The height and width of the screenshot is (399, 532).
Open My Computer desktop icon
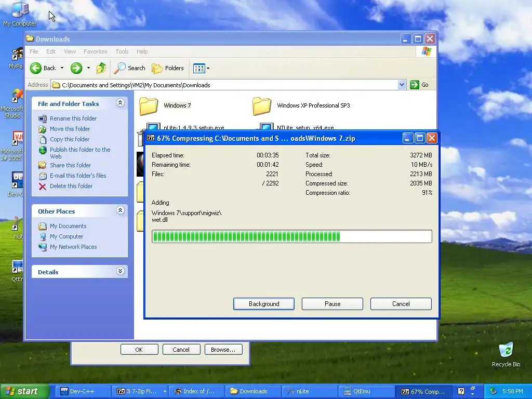[x=20, y=14]
